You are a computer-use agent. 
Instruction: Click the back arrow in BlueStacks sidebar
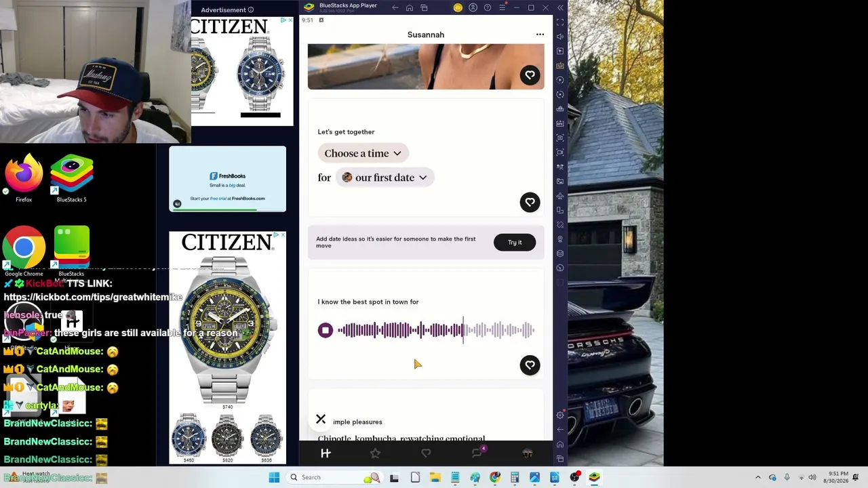point(560,430)
